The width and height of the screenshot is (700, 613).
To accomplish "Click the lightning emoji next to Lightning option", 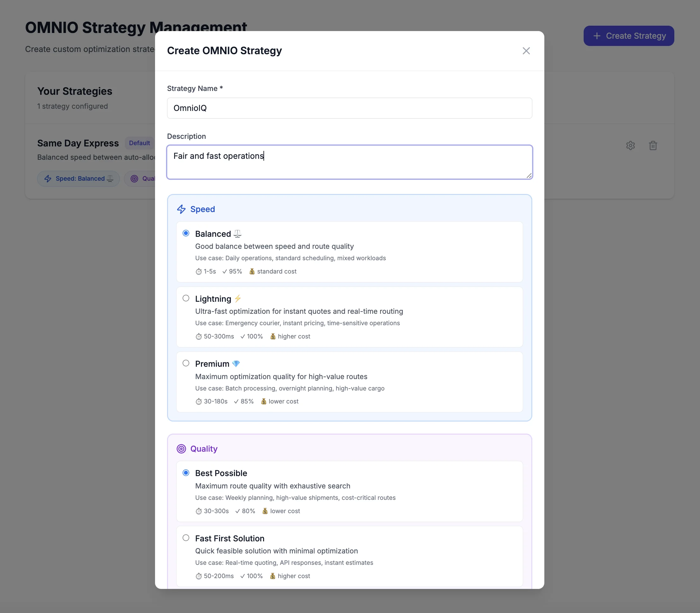I will point(238,298).
